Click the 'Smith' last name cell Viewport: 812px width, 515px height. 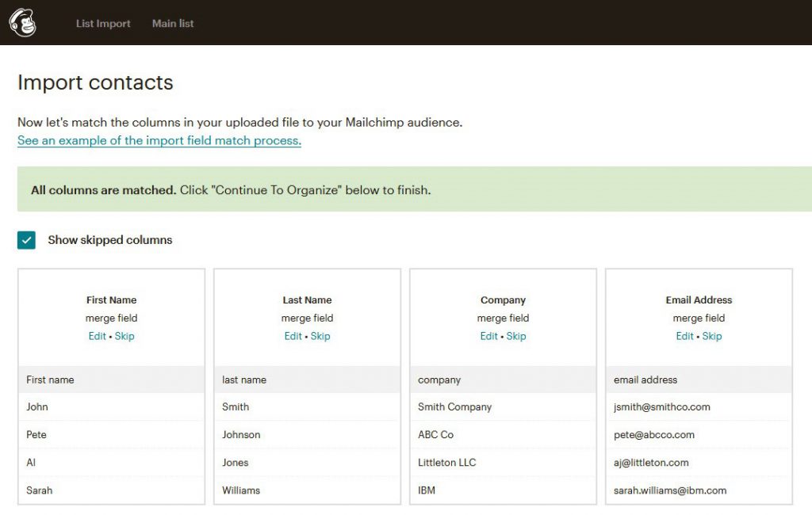click(307, 406)
